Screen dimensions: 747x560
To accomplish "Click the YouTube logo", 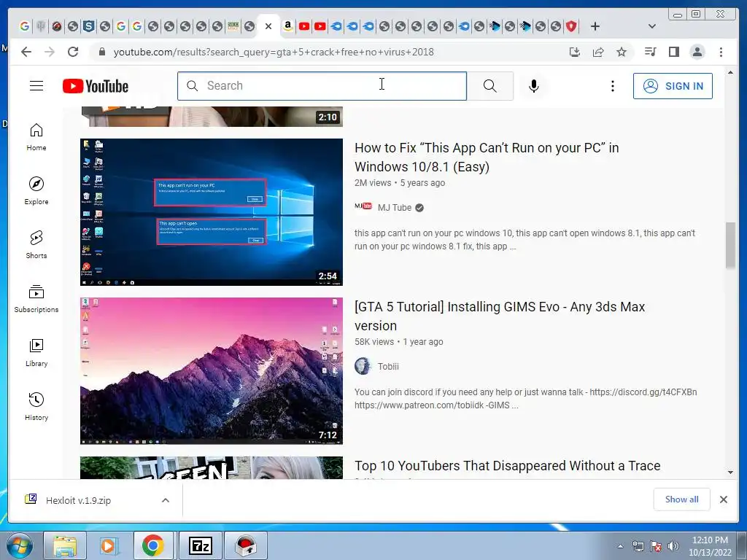I will click(x=96, y=86).
